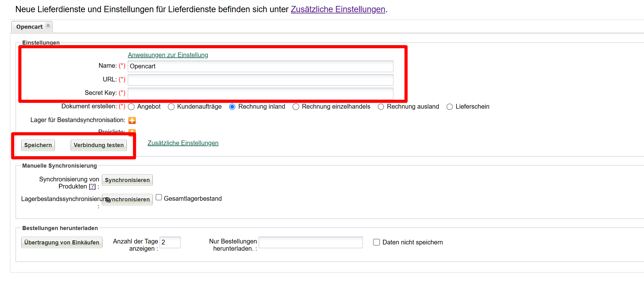Focus the Name input field
Viewport: 644px width, 285px height.
261,66
